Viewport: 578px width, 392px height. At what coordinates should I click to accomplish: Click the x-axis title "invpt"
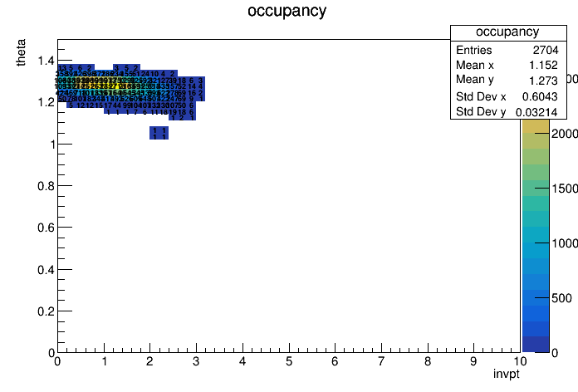point(507,374)
